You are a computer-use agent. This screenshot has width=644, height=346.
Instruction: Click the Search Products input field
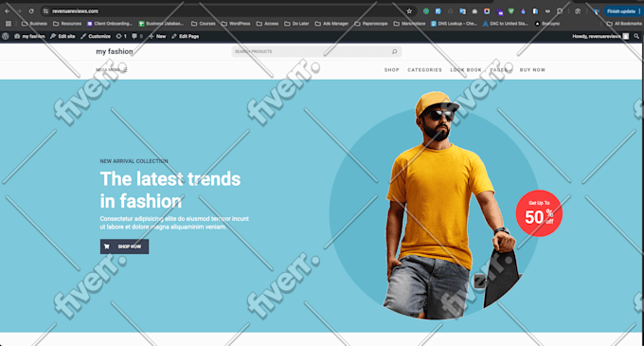316,51
